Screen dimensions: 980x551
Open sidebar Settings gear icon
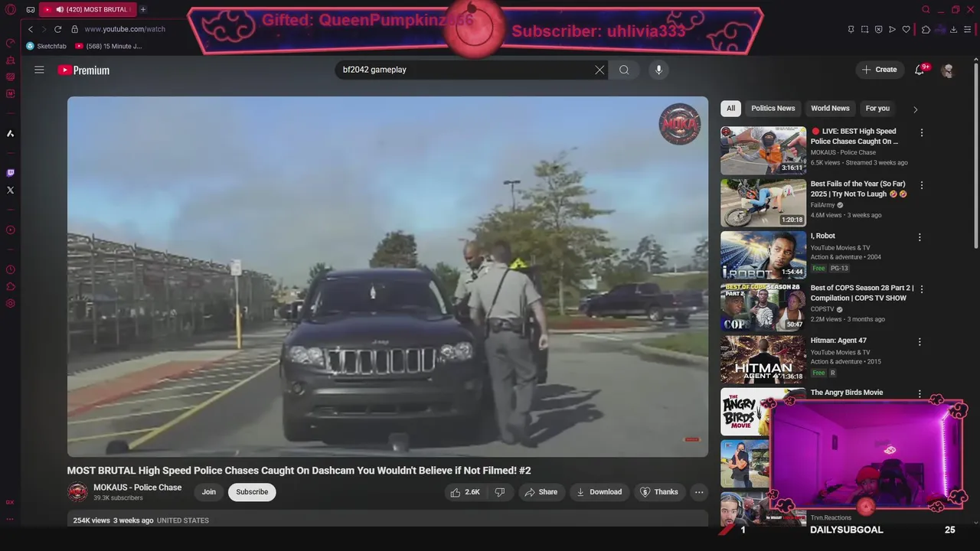(10, 303)
